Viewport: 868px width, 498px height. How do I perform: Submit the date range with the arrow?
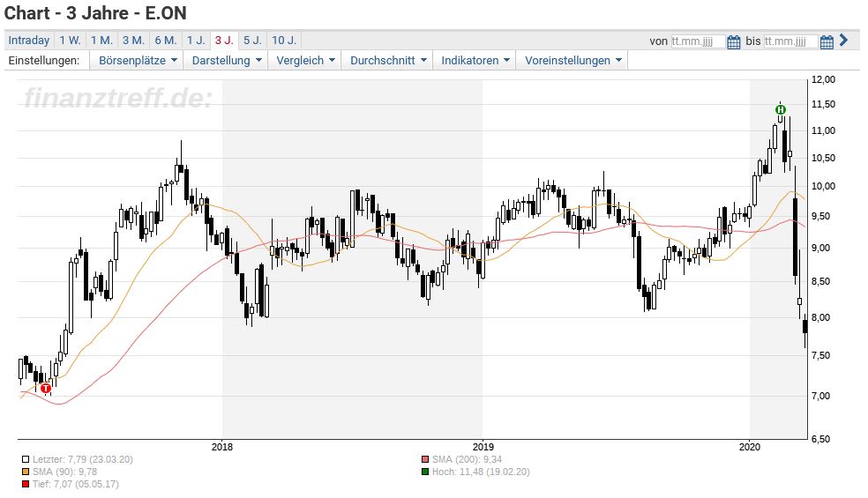coord(843,40)
